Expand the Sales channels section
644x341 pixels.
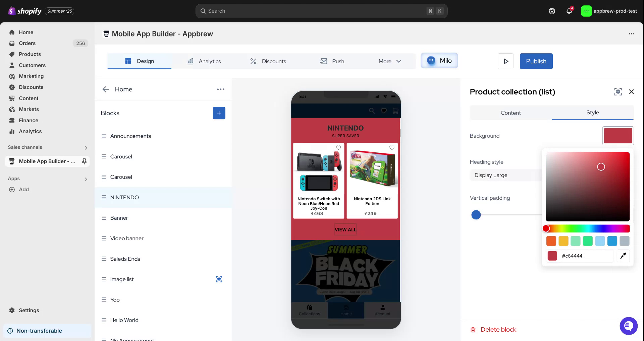click(x=86, y=148)
